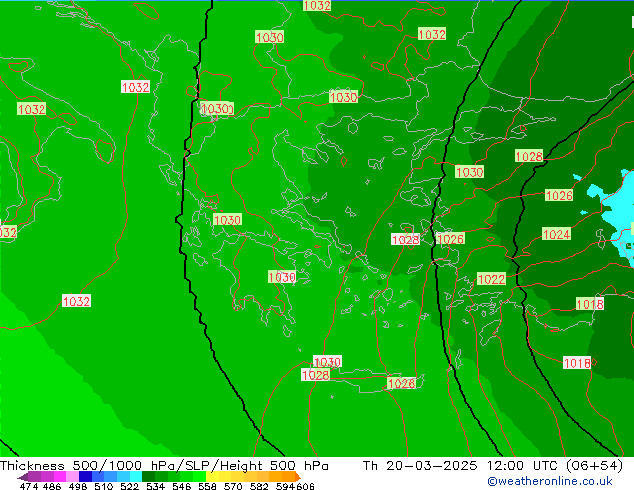The image size is (634, 490).
Task: Select the cyan legend swatch
Action: click(136, 477)
